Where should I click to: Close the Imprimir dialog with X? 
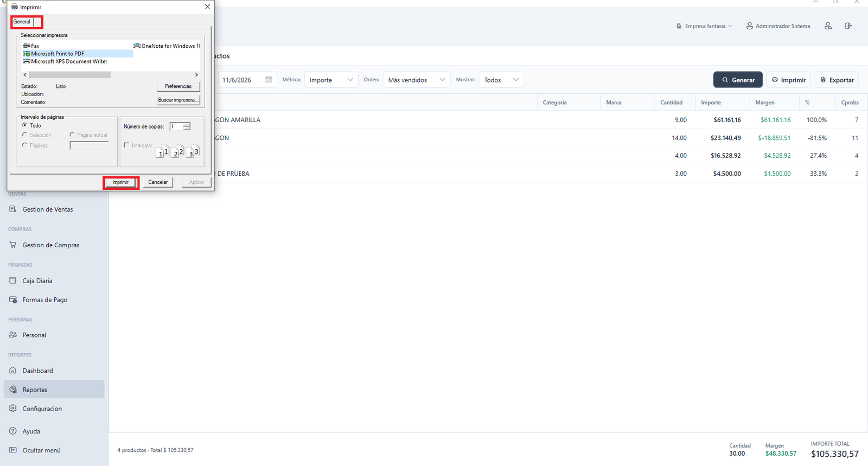pos(207,7)
